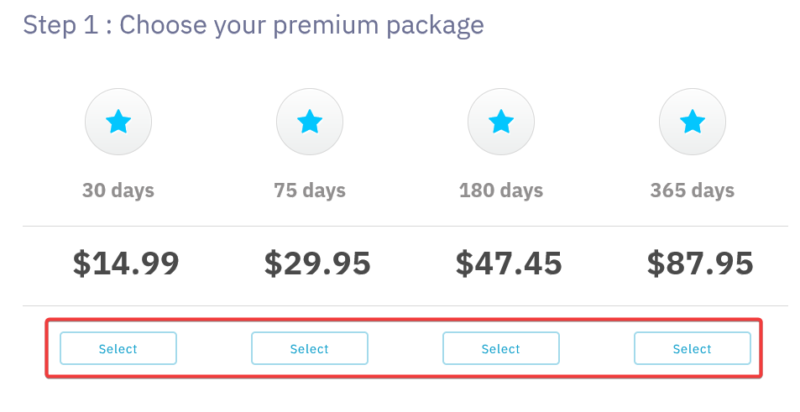Image resolution: width=800 pixels, height=412 pixels.
Task: Click the $47.45 price
Action: [509, 263]
